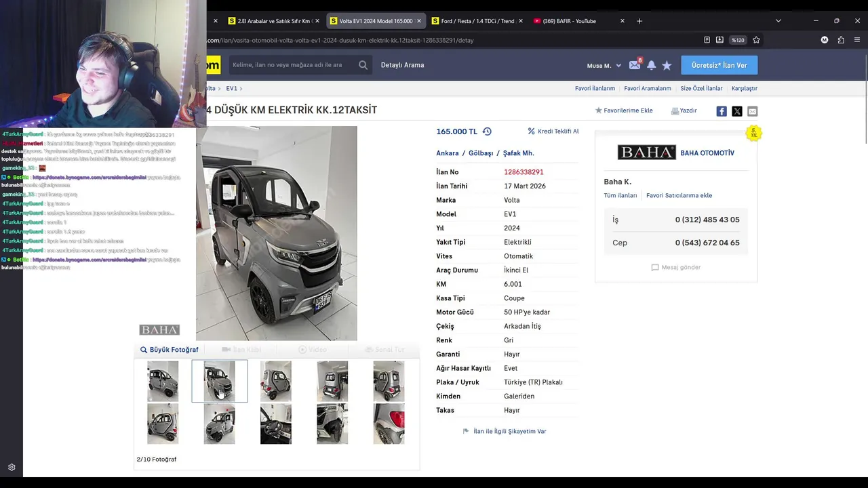Focus the site search input field

point(292,65)
